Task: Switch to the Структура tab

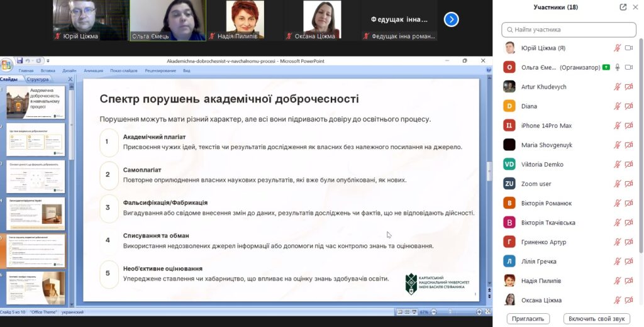Action: (x=38, y=79)
